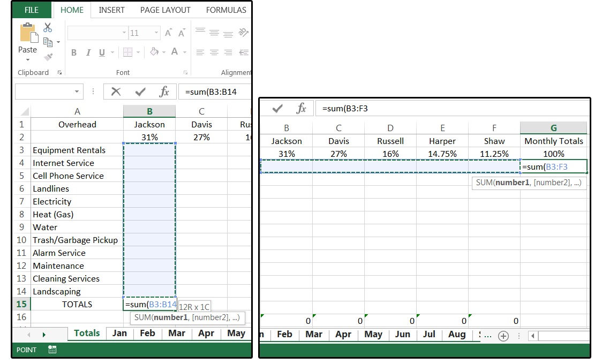This screenshot has height=364, width=602.
Task: Click the Monthly Totals header cell
Action: coord(554,141)
